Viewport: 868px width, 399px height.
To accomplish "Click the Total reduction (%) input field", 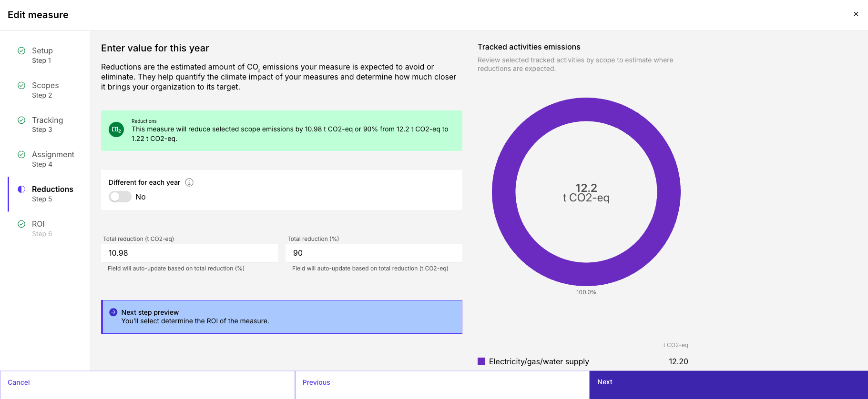I will (374, 253).
